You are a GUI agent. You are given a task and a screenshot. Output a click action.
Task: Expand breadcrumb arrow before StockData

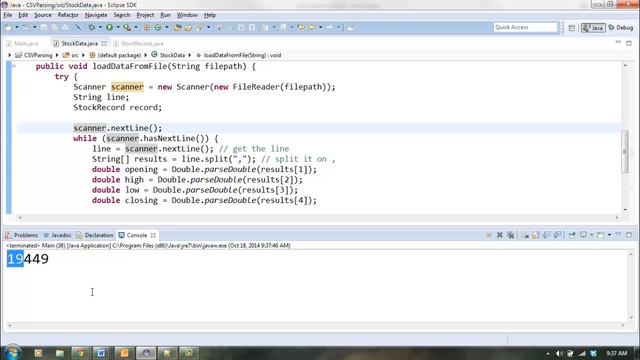click(146, 55)
